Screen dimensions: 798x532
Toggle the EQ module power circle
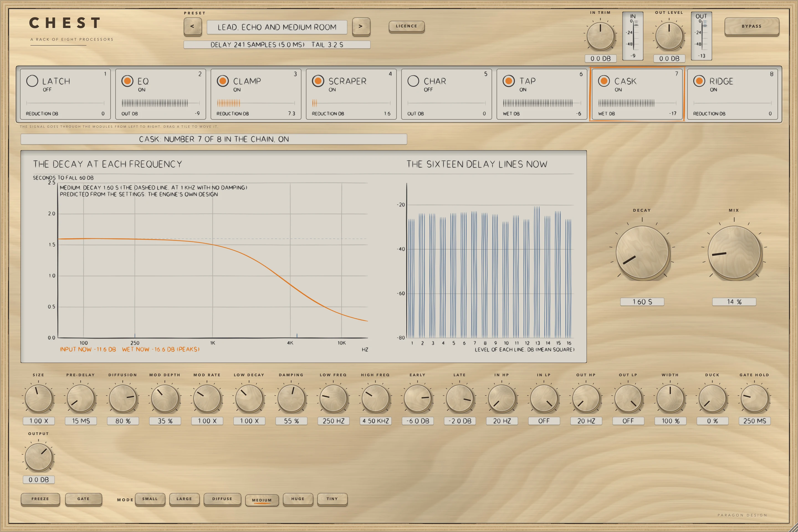127,81
